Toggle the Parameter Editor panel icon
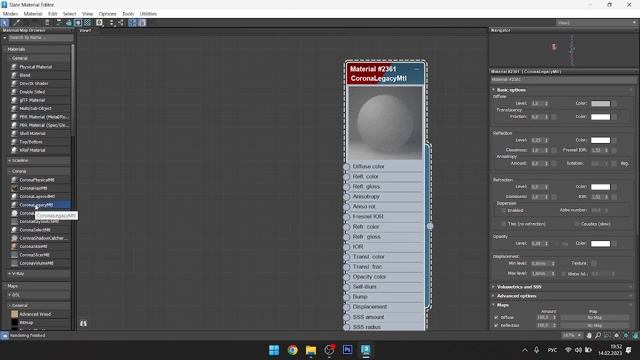Image resolution: width=640 pixels, height=360 pixels. coord(142,23)
